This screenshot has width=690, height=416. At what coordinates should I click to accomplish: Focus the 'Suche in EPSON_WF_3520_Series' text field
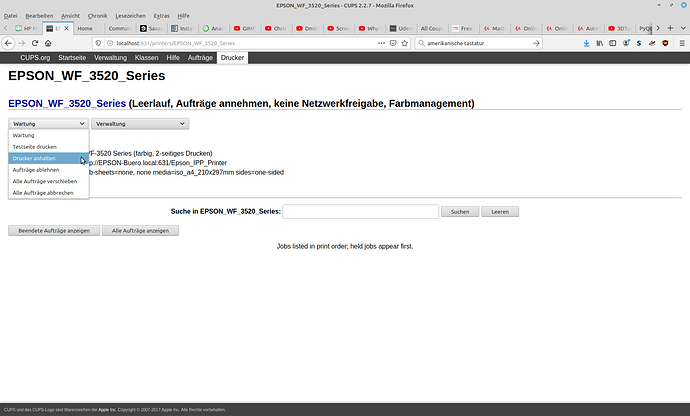point(360,211)
